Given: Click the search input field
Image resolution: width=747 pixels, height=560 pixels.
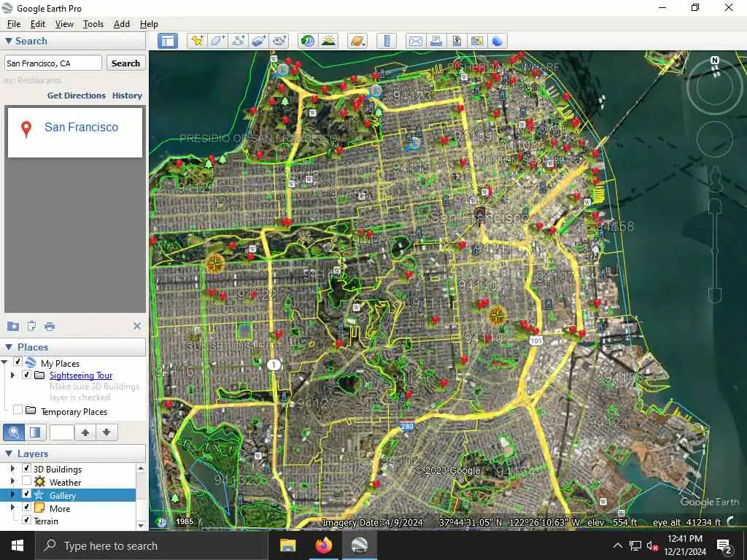Looking at the screenshot, I should tap(53, 63).
